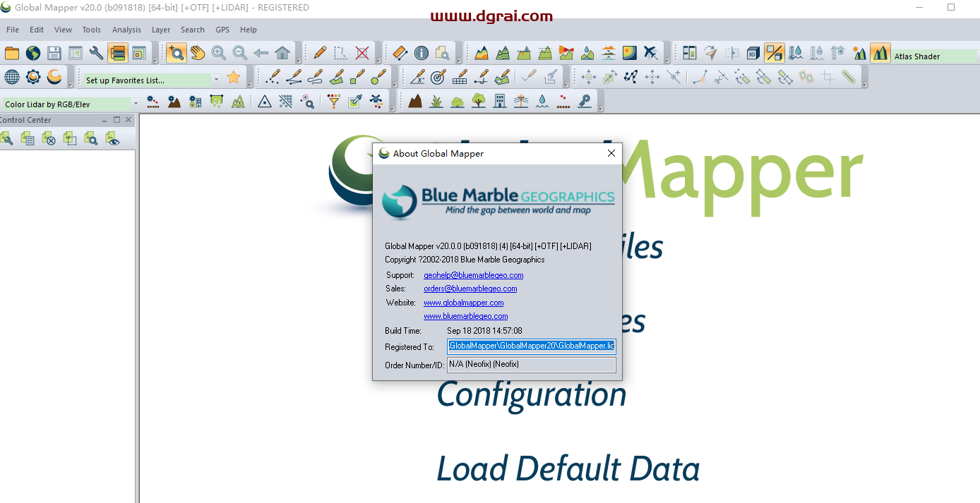Click the Zoom In magnifier icon
The image size is (980, 503).
pos(219,53)
